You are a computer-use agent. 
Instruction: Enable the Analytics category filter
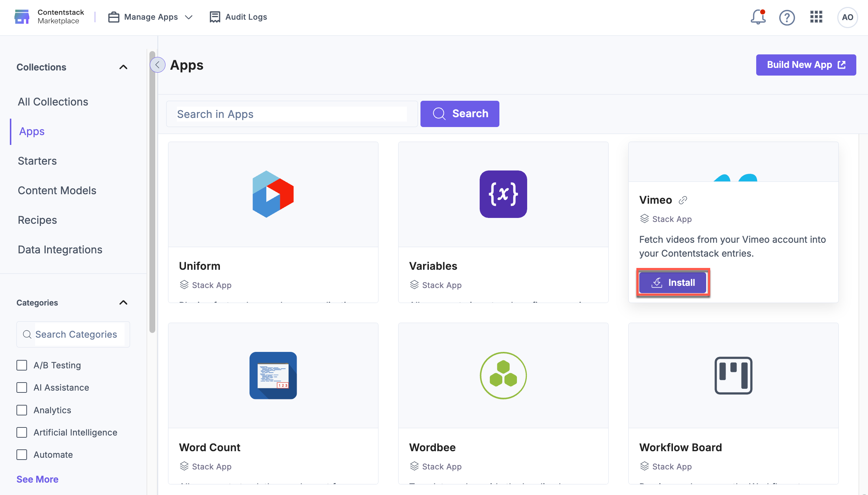coord(22,410)
